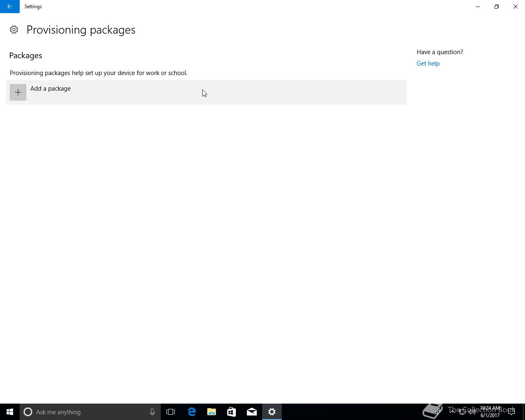The height and width of the screenshot is (420, 525).
Task: Open volume control in tray
Action: click(472, 412)
